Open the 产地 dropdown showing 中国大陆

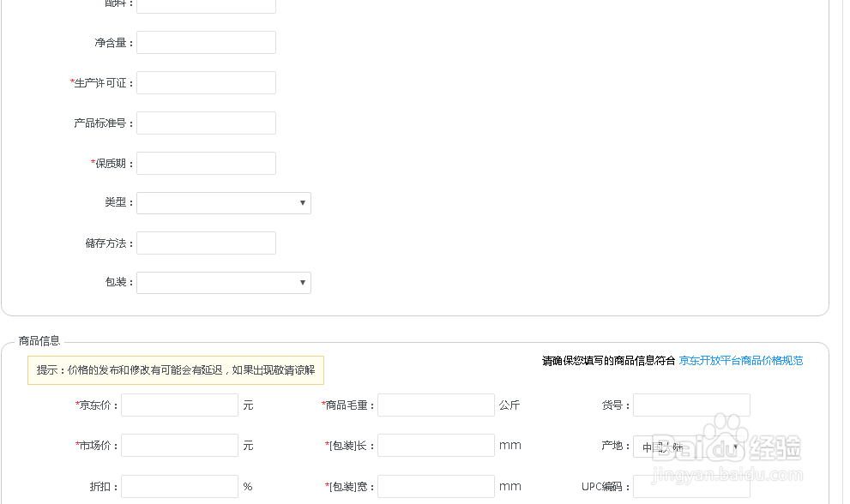click(686, 446)
